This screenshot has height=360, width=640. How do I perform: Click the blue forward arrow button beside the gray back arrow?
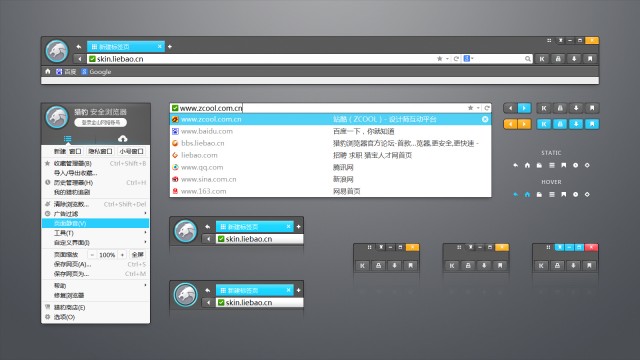pyautogui.click(x=524, y=108)
